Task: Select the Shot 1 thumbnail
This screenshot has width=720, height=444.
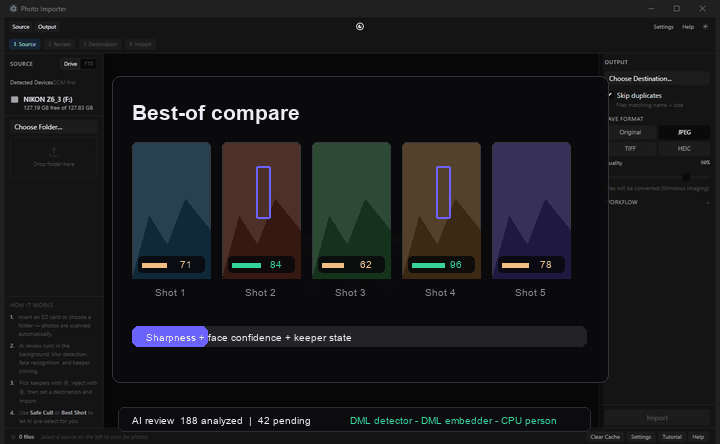Action: (x=171, y=210)
